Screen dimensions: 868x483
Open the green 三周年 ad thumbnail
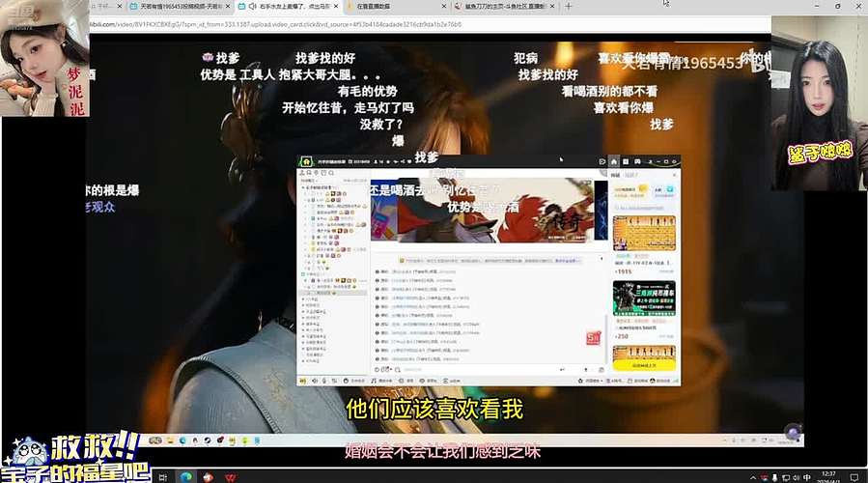click(x=644, y=298)
